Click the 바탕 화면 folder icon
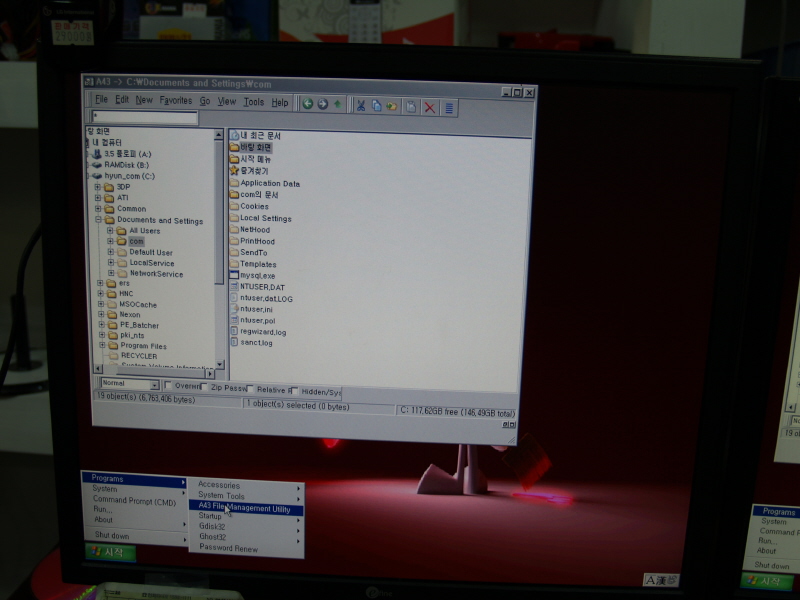 tap(234, 147)
